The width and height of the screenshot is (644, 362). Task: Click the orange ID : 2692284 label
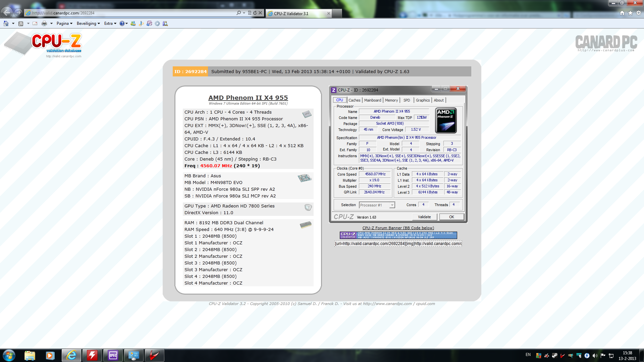click(190, 71)
